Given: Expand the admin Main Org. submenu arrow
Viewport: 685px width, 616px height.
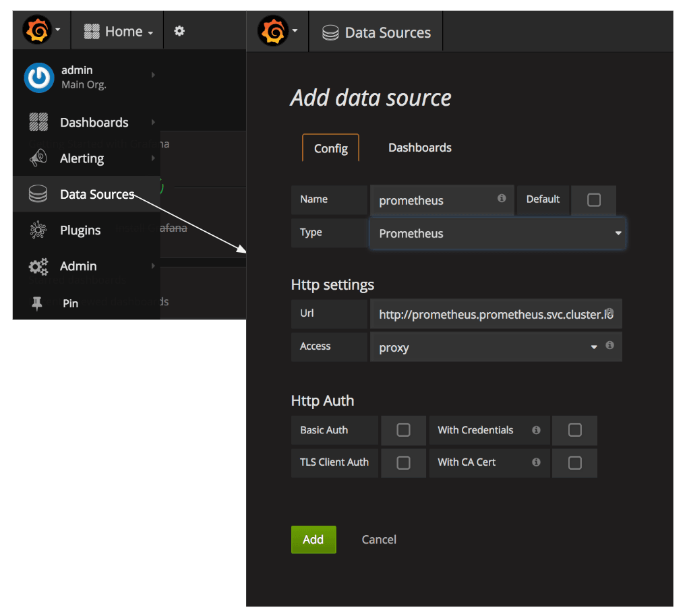Looking at the screenshot, I should (x=153, y=75).
